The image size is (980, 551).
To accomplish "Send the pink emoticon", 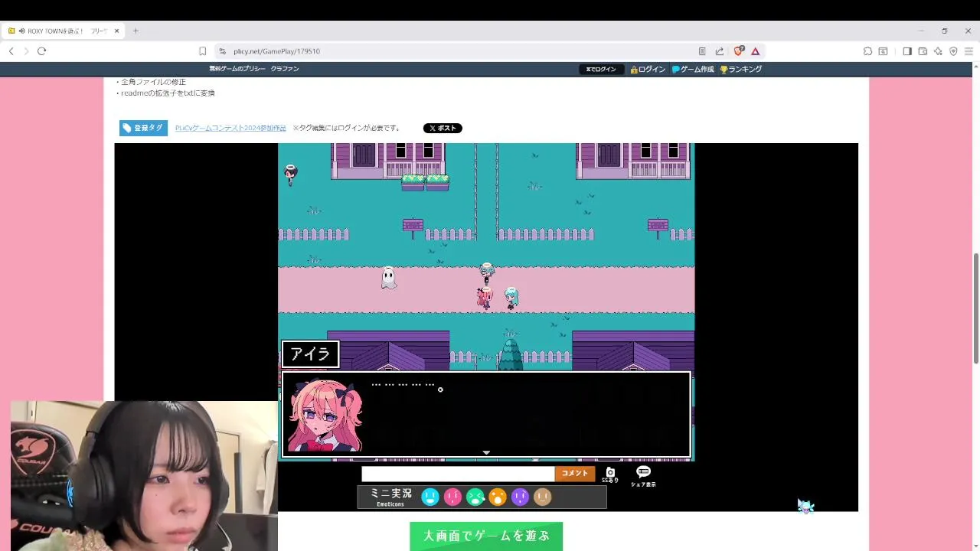I will [x=452, y=497].
